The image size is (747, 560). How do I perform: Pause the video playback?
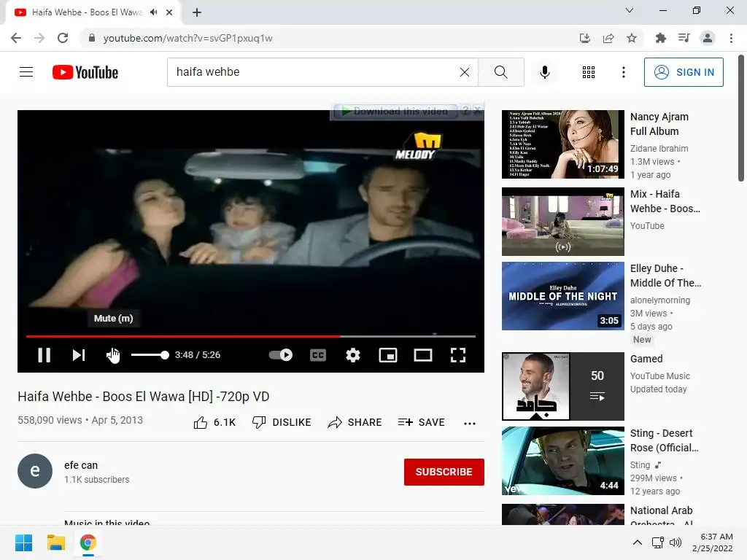tap(44, 355)
